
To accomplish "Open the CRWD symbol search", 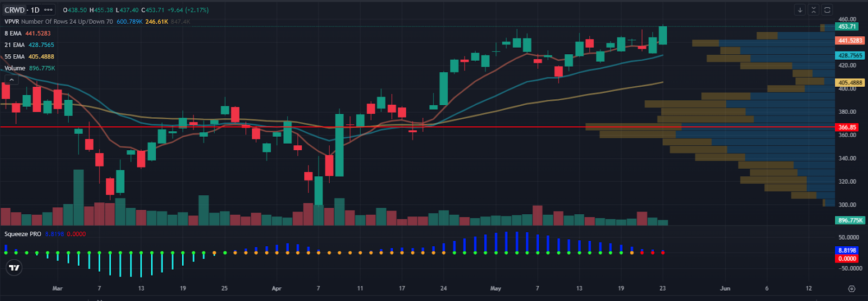I will (x=15, y=10).
